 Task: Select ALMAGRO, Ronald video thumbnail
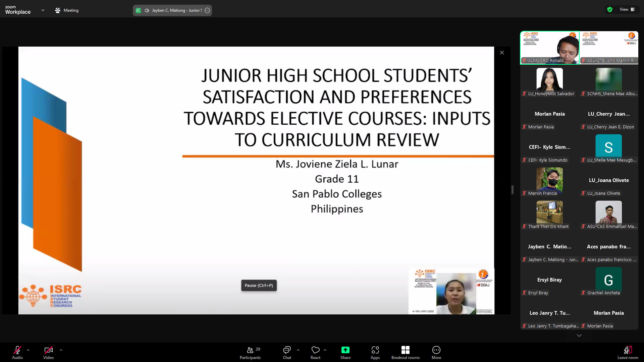coord(549,48)
